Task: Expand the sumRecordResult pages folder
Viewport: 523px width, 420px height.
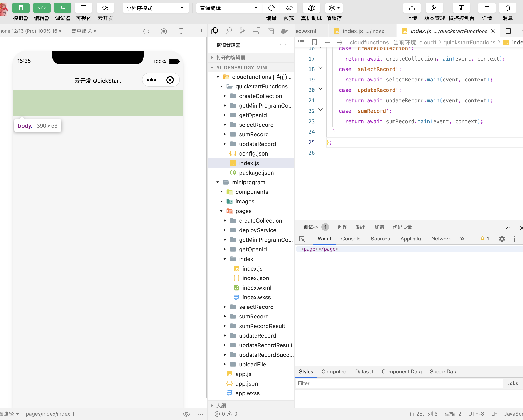Action: (262, 326)
